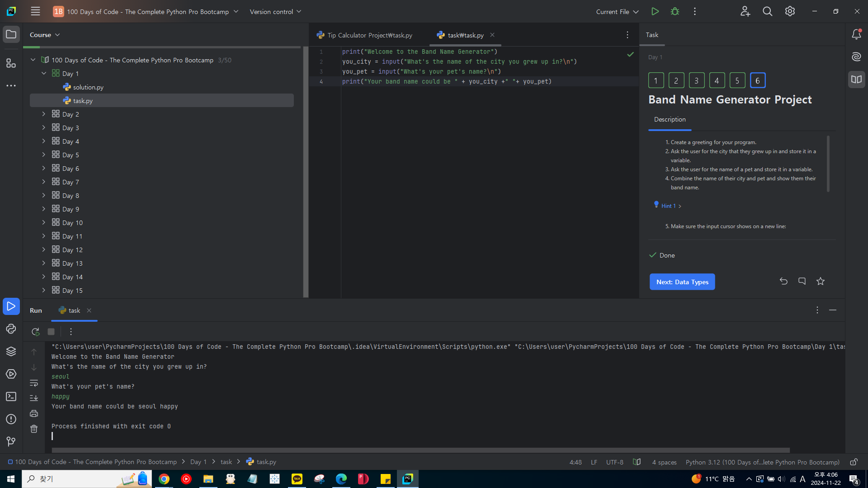Click the trash icon to clear console output
Screen dimensions: 868x488
click(34, 429)
